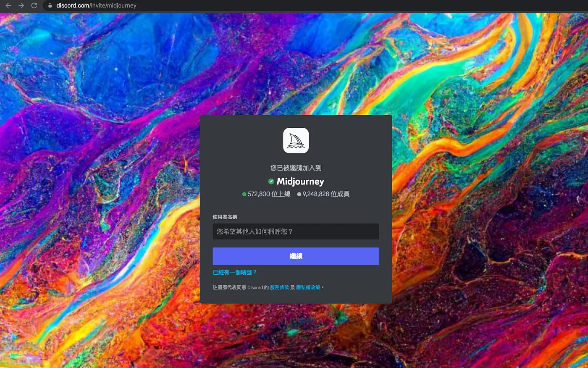Viewport: 588px width, 368px height.
Task: Click the 使用者名稱 field label
Action: click(x=225, y=217)
